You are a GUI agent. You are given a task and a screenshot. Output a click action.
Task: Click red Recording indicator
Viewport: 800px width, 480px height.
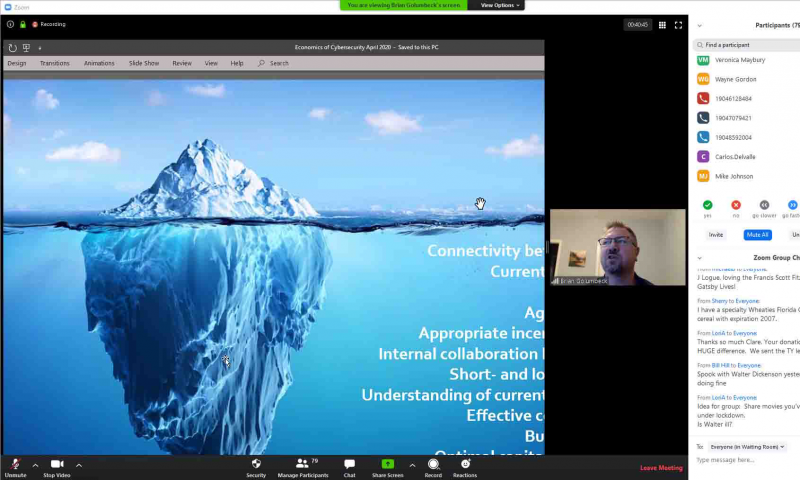click(49, 24)
